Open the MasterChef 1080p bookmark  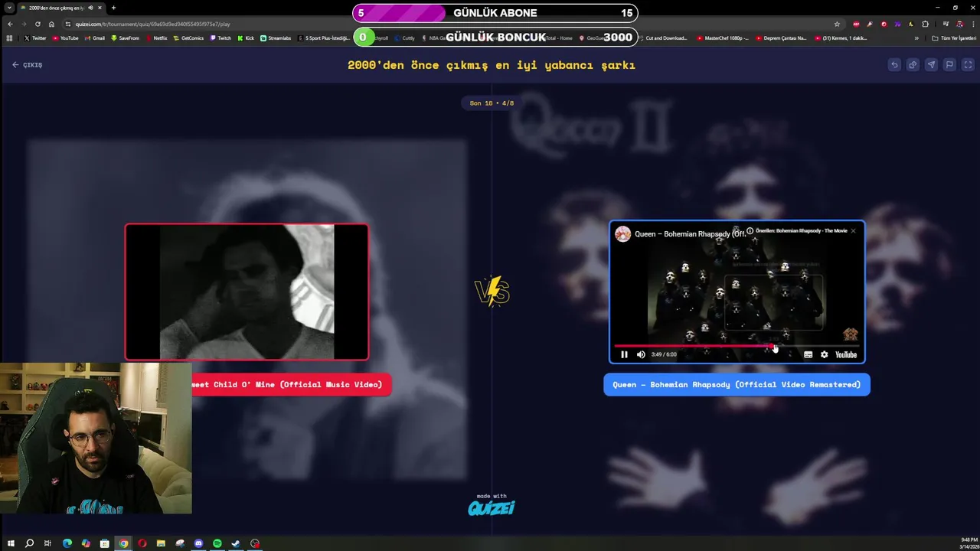coord(723,38)
